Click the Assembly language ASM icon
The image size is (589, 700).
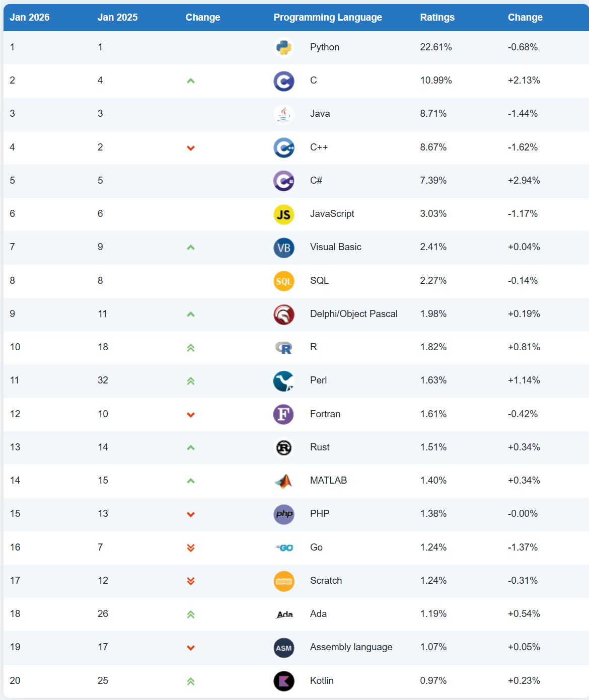[283, 648]
